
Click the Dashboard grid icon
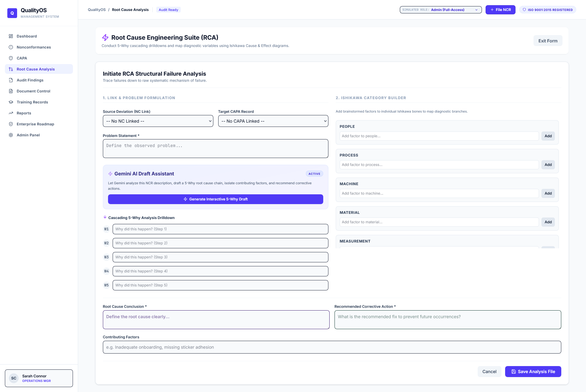coord(11,36)
